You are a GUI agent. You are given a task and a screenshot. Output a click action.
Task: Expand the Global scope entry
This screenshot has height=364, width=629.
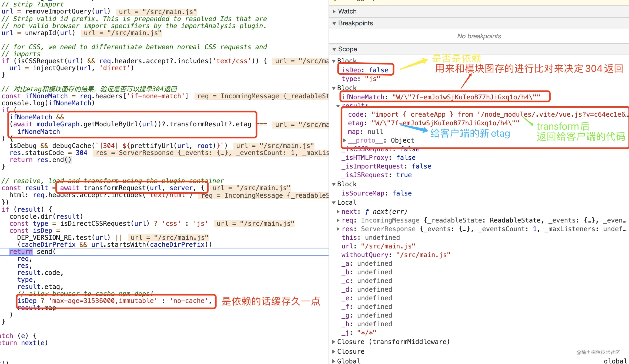[334, 360]
